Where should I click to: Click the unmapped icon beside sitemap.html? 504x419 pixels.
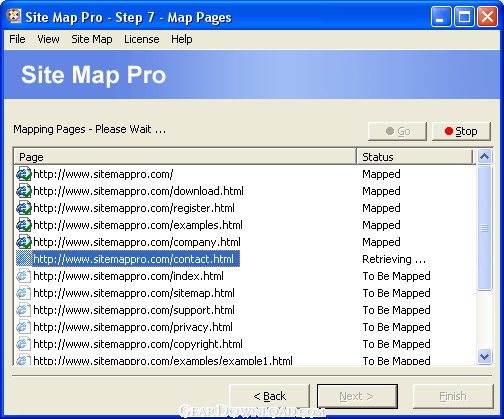click(23, 293)
